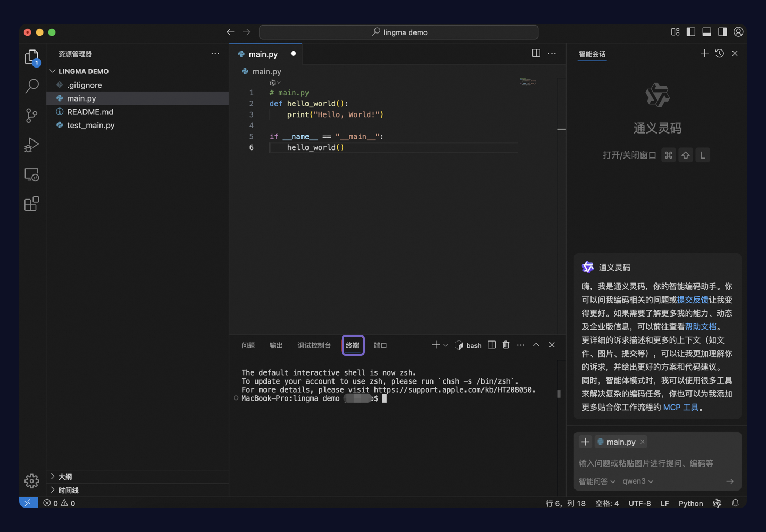The width and height of the screenshot is (766, 532).
Task: Open the Search view in activity bar
Action: pyautogui.click(x=32, y=86)
